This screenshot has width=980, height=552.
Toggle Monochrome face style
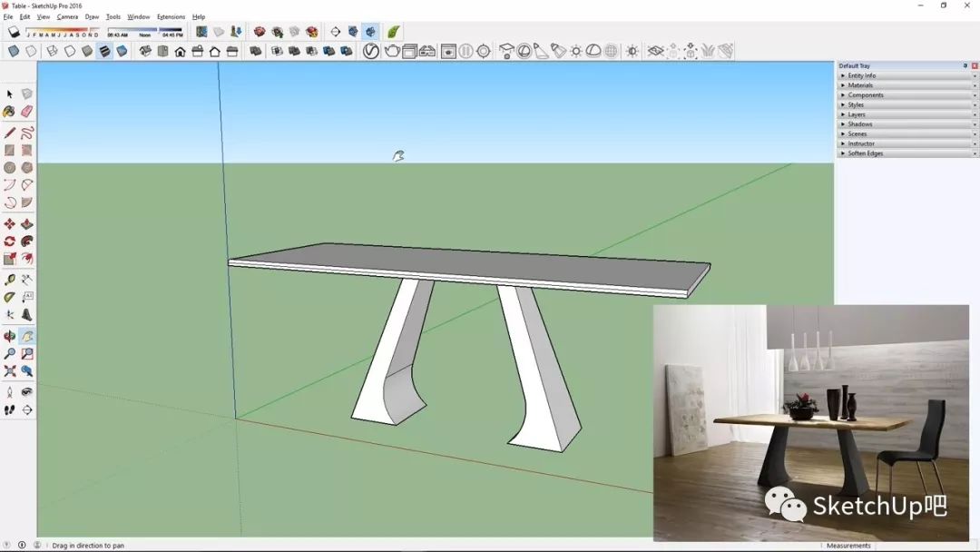pyautogui.click(x=122, y=52)
